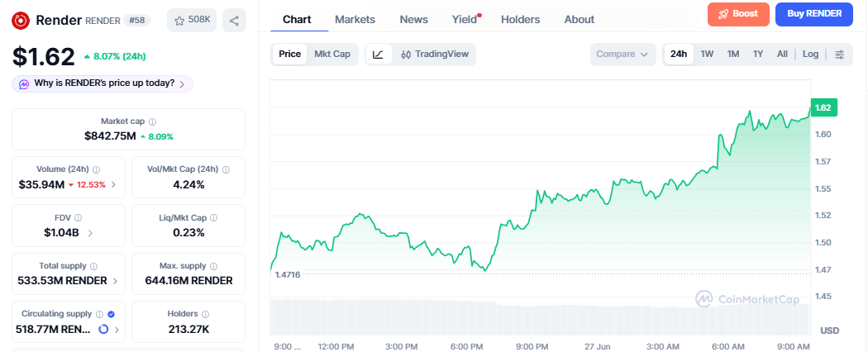Select 24h time range
The image size is (868, 352).
click(679, 55)
